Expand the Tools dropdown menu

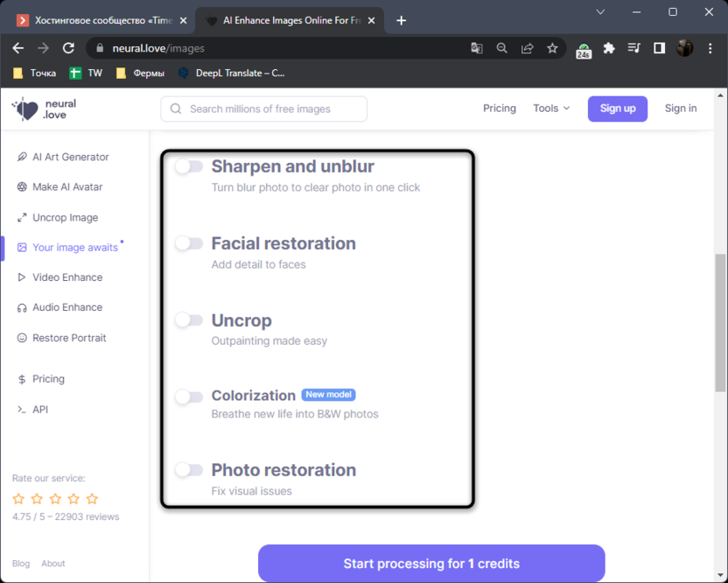click(x=551, y=109)
